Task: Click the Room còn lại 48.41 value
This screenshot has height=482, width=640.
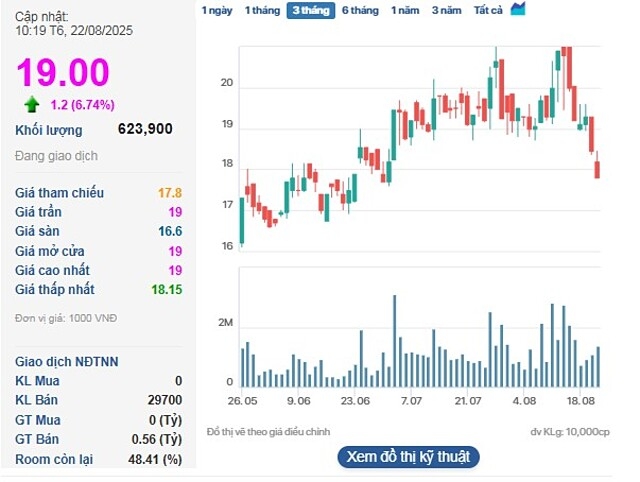Action: click(154, 459)
